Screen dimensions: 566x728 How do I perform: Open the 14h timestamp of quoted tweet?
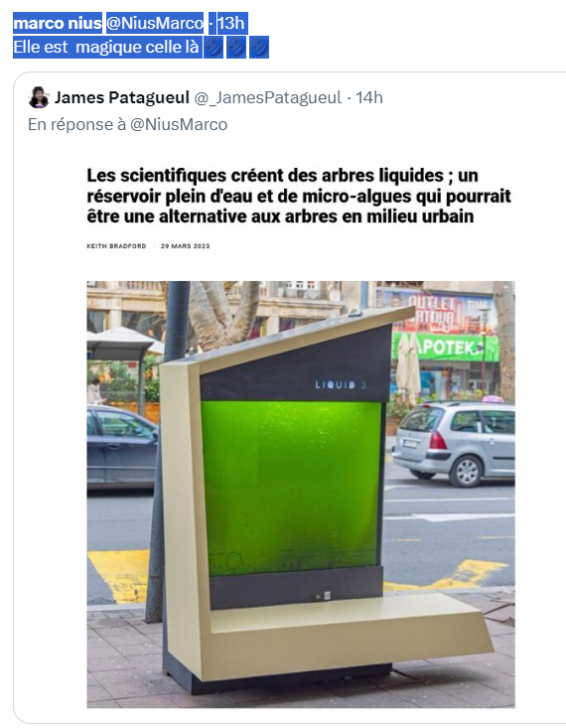[369, 97]
